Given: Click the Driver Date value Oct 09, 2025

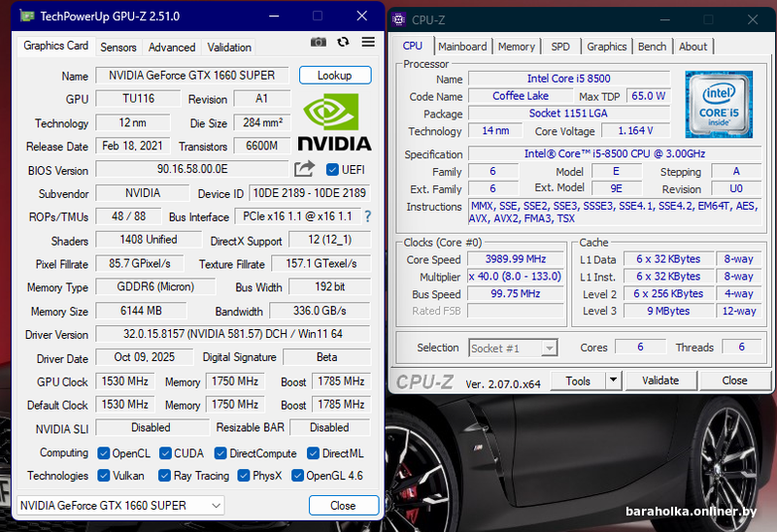Looking at the screenshot, I should click(x=144, y=357).
